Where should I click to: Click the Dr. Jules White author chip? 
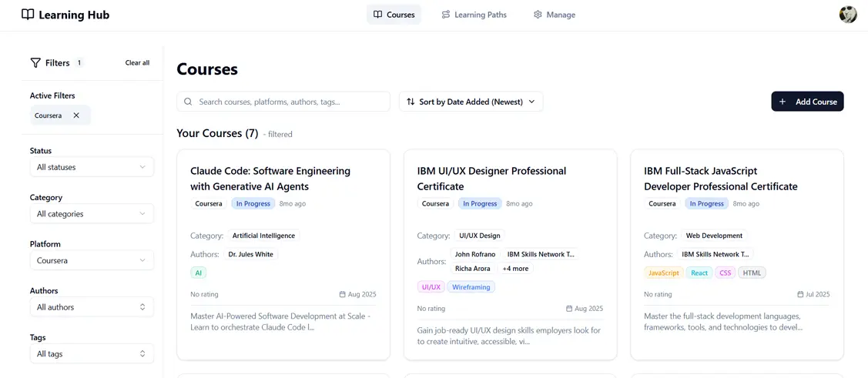251,255
